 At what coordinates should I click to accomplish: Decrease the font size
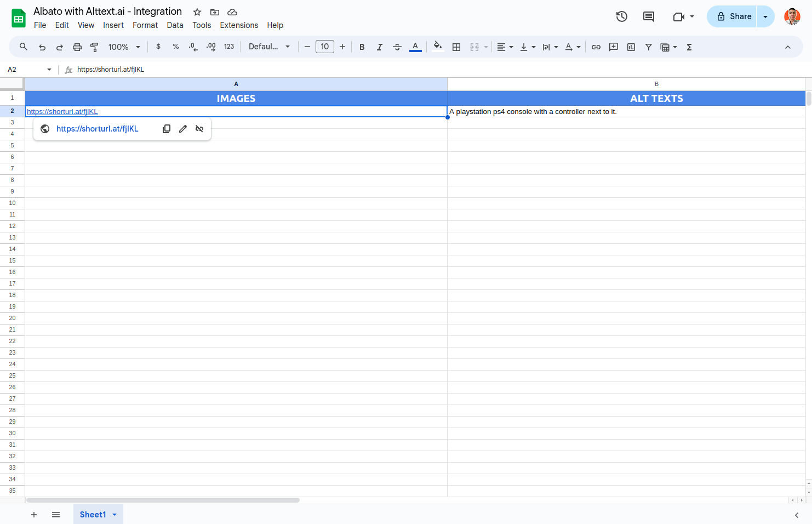307,47
